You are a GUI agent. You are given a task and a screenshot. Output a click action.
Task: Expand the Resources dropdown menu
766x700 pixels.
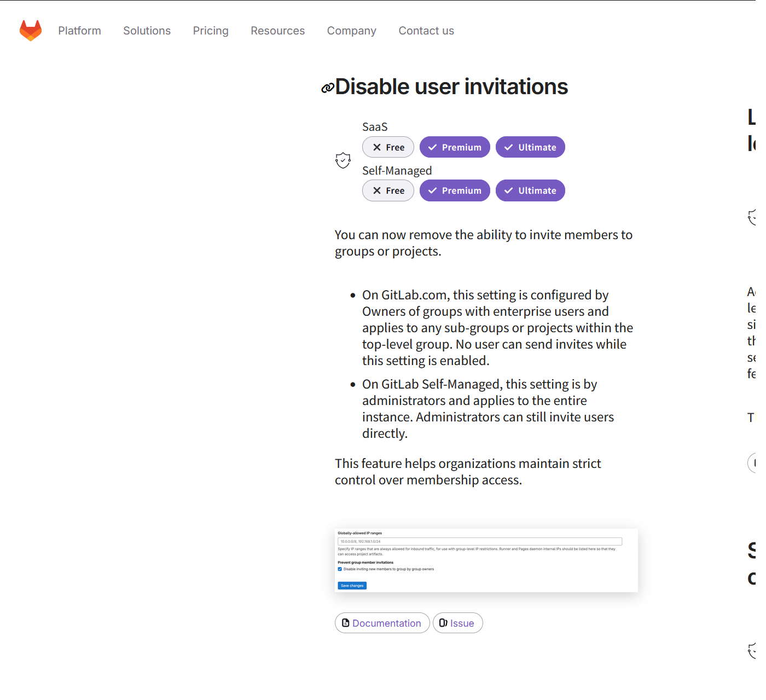277,31
